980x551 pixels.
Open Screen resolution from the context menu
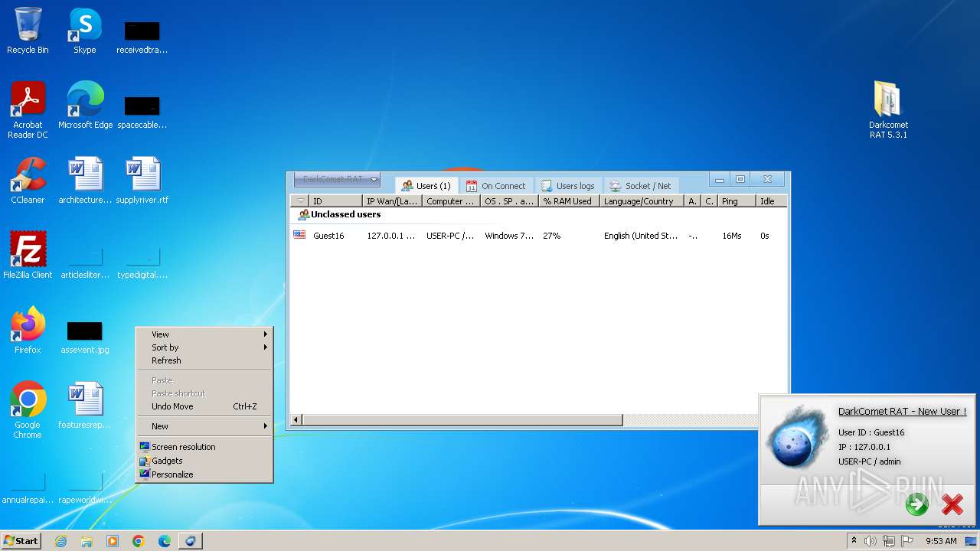click(x=204, y=447)
